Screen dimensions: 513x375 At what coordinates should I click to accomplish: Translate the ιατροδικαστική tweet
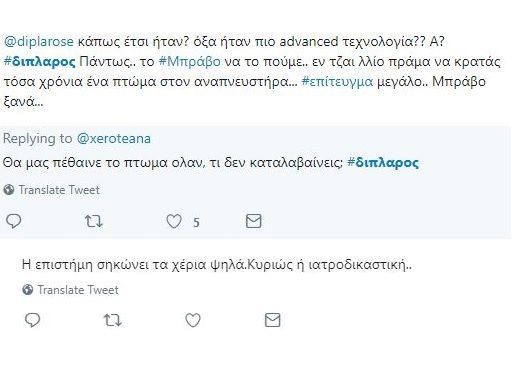point(78,290)
